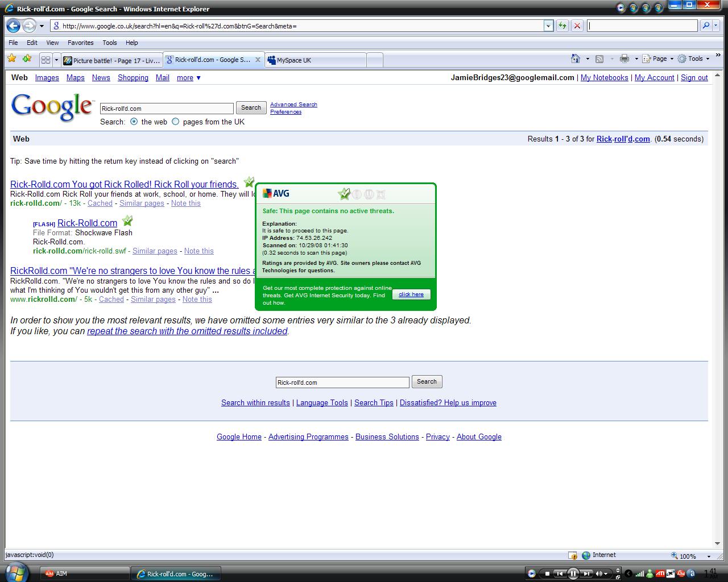Open the File menu
728x582 pixels.
13,43
